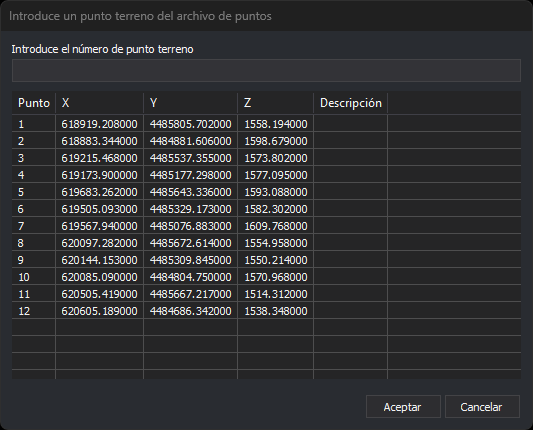Click Y value 4485643.336000
Image resolution: width=533 pixels, height=430 pixels.
coord(191,192)
